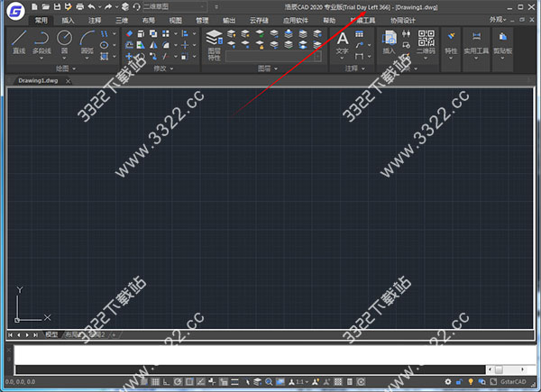541x392 pixels.
Task: Click the command line horizontal scrollbar thumb
Action: pos(499,369)
